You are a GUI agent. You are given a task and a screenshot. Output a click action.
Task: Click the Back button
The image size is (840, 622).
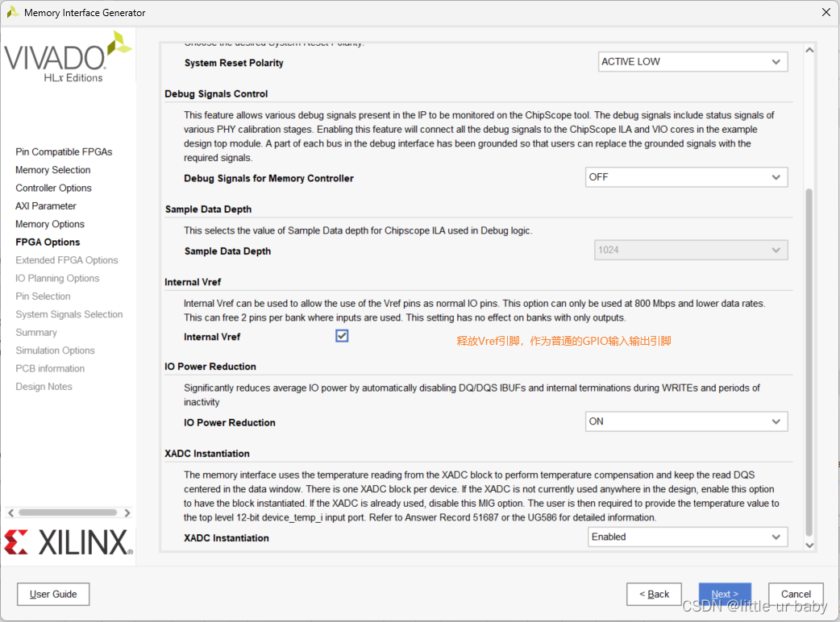coord(654,594)
